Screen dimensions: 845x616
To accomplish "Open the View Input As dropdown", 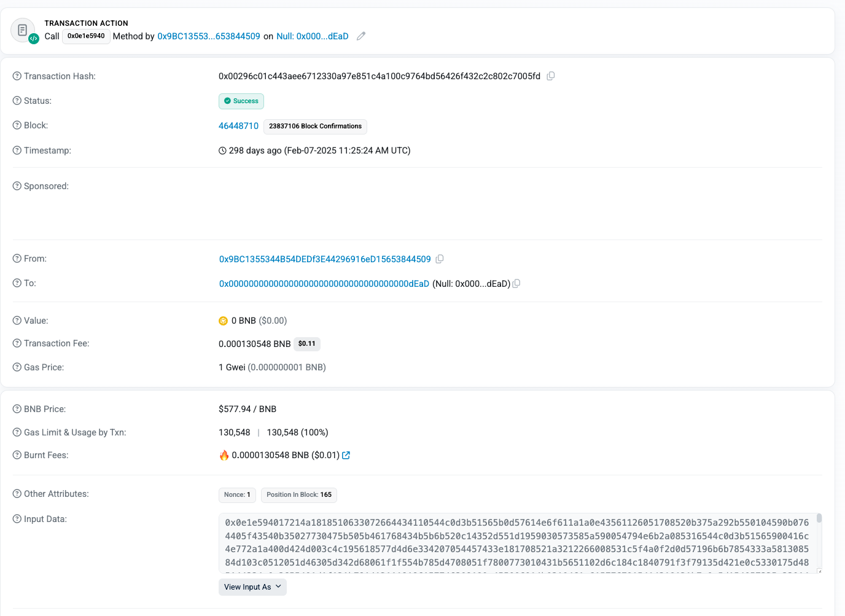I will pos(252,587).
